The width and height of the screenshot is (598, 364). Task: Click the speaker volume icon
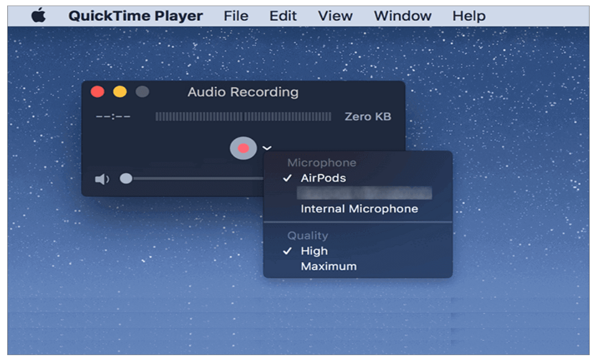[x=102, y=179]
